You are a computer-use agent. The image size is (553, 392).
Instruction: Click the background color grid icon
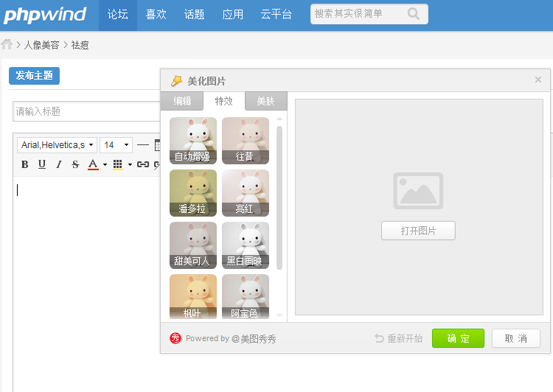[118, 164]
